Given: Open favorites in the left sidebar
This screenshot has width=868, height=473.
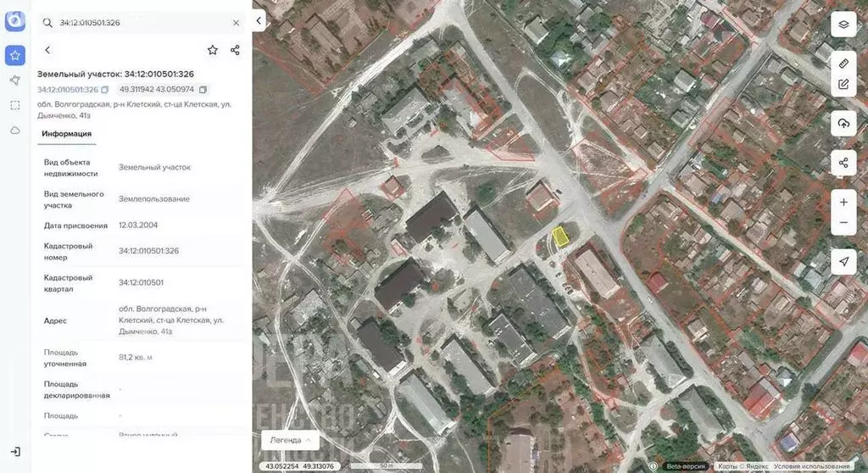Looking at the screenshot, I should click(14, 55).
